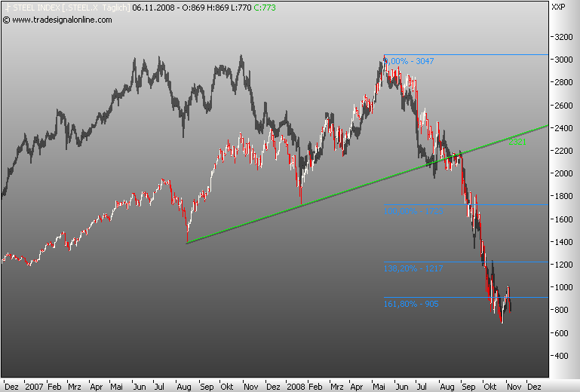Screen dimensions: 580x392
Task: Select the 2007 year label on time axis
Action: click(35, 384)
